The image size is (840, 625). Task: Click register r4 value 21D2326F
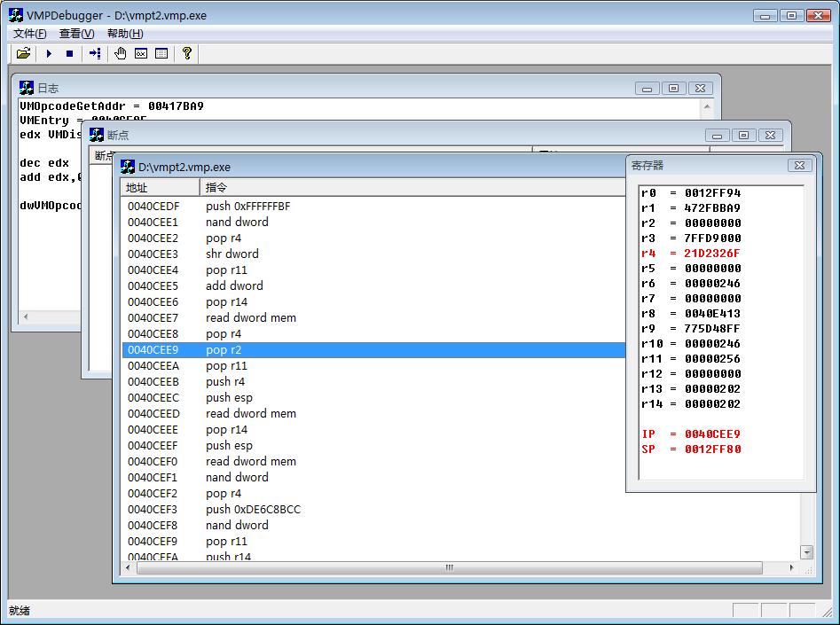(712, 254)
